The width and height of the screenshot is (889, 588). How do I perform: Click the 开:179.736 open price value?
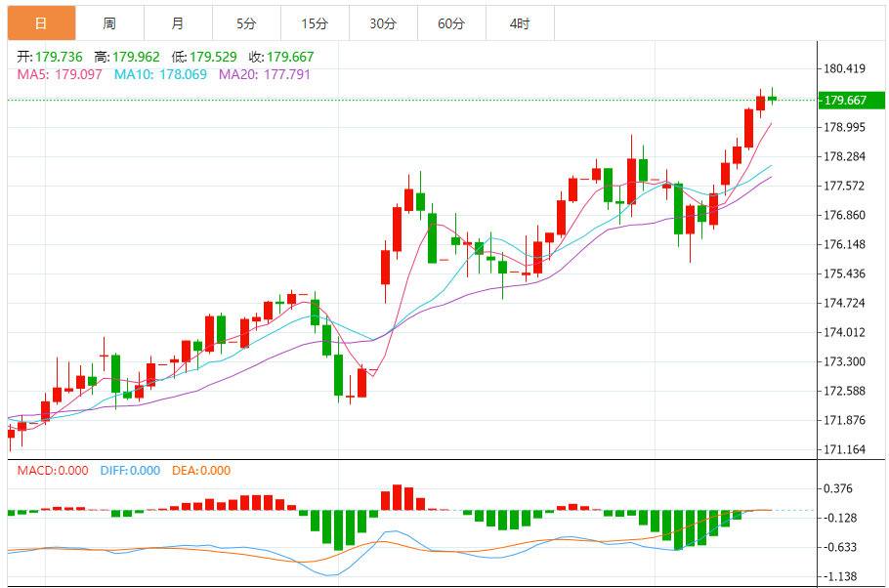click(x=49, y=57)
